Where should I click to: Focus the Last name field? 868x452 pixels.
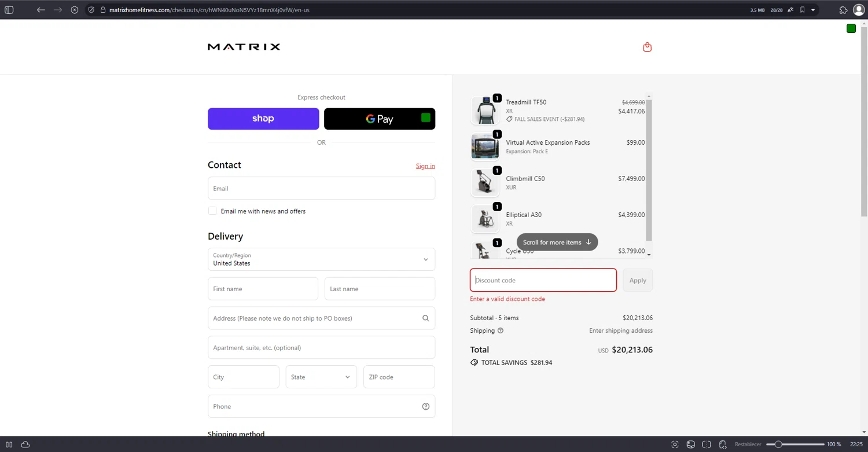(380, 289)
